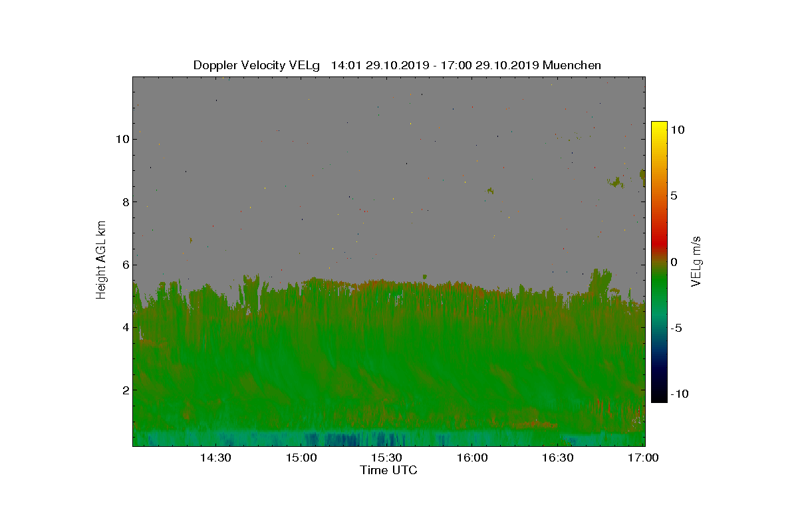Click the 'Height AGL km' axis label
This screenshot has height=532, width=798.
tap(101, 259)
